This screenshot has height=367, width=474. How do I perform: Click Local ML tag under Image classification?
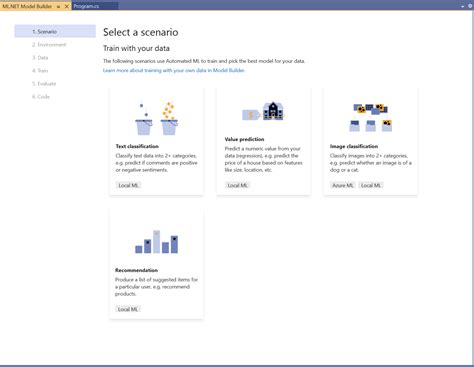click(371, 185)
